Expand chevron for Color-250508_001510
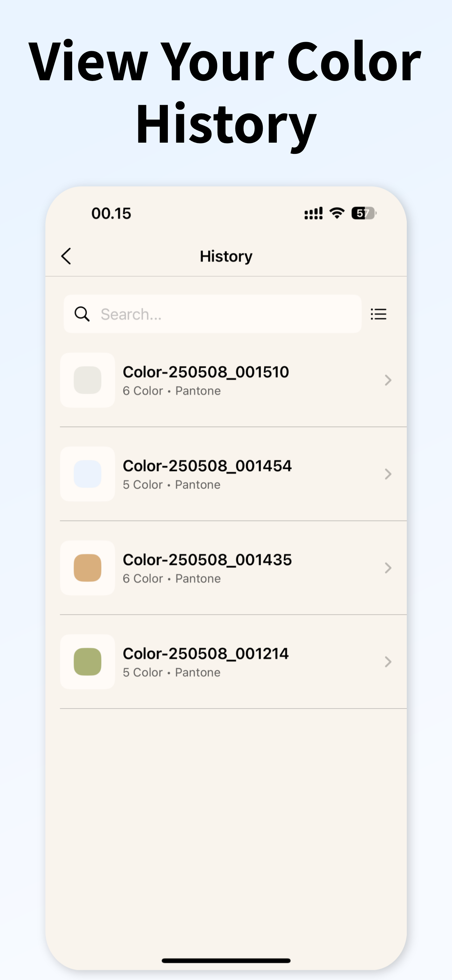Image resolution: width=452 pixels, height=980 pixels. click(x=388, y=380)
